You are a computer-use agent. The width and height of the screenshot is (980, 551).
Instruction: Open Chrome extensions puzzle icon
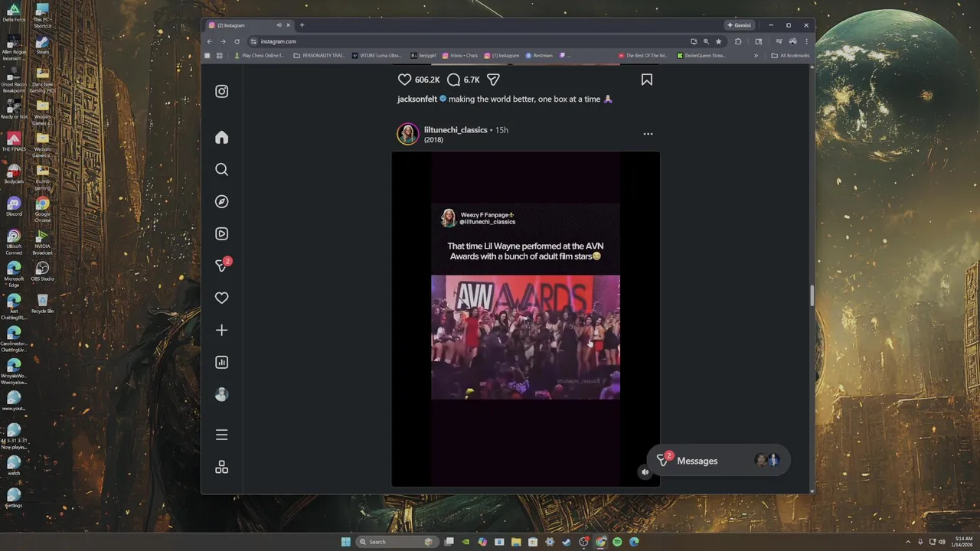738,41
